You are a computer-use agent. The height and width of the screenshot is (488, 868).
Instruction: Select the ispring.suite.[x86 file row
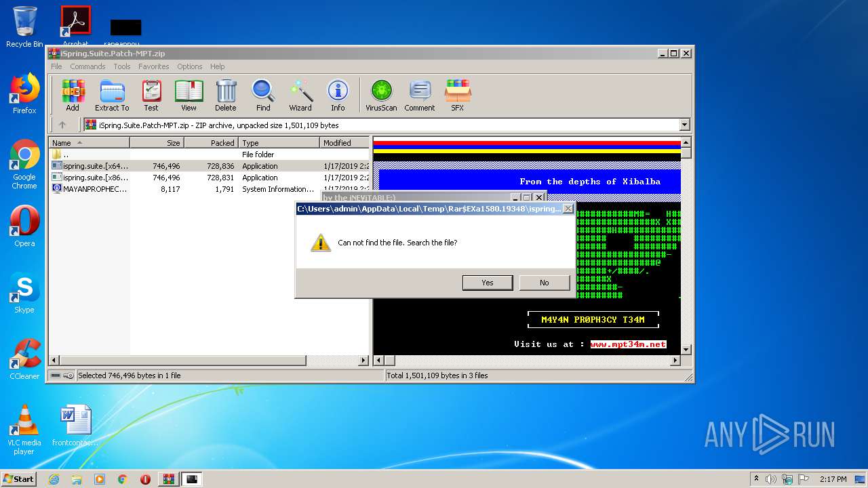(x=209, y=178)
